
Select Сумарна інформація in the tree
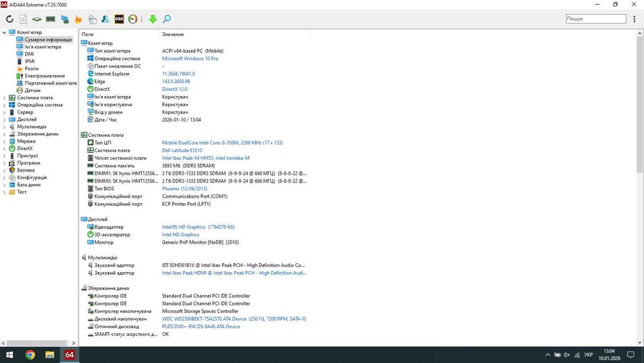pyautogui.click(x=48, y=39)
